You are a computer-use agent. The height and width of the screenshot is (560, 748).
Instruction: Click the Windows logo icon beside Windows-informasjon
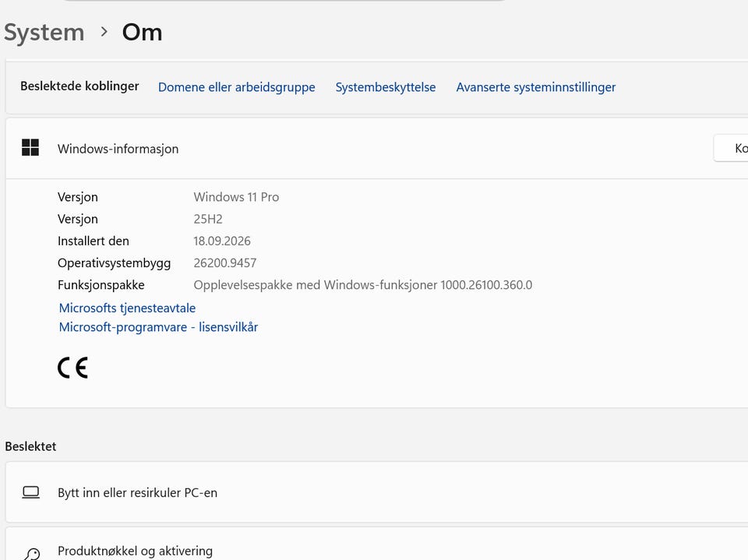coord(30,147)
